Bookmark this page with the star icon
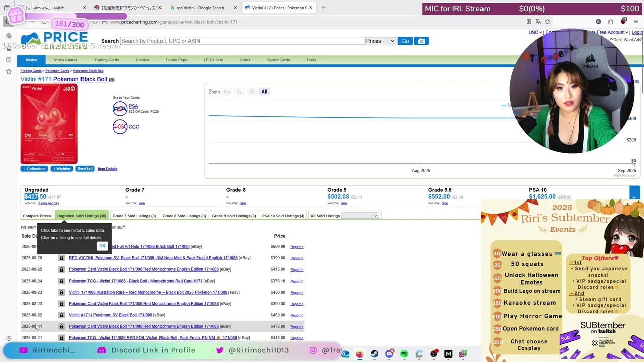The width and height of the screenshot is (644, 362). click(x=548, y=22)
